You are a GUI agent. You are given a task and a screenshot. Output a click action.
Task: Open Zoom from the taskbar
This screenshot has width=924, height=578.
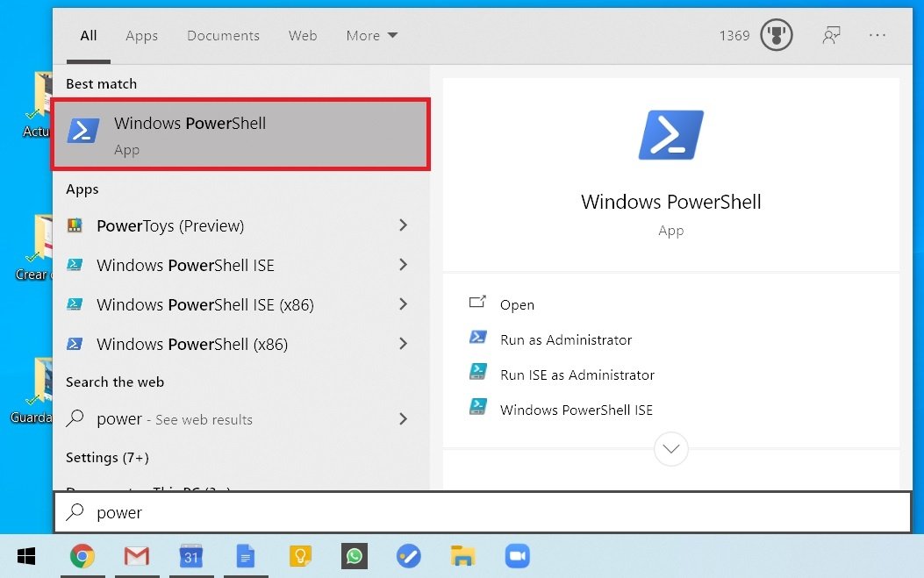(x=518, y=556)
